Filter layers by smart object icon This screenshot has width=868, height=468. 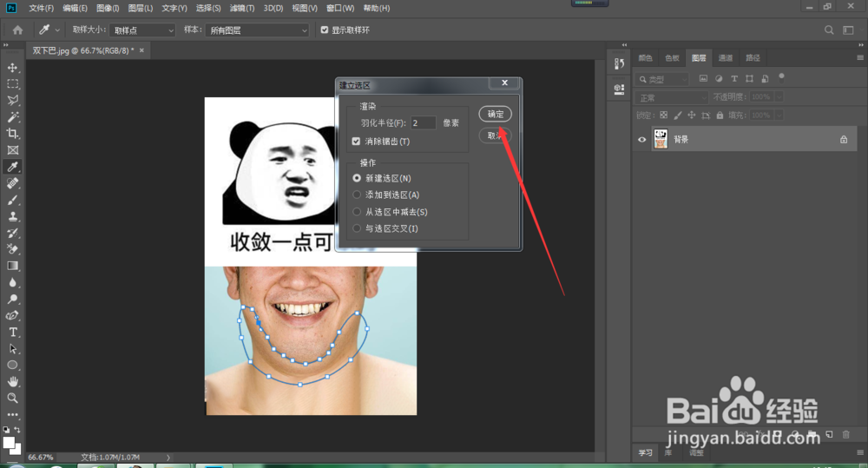click(x=765, y=79)
